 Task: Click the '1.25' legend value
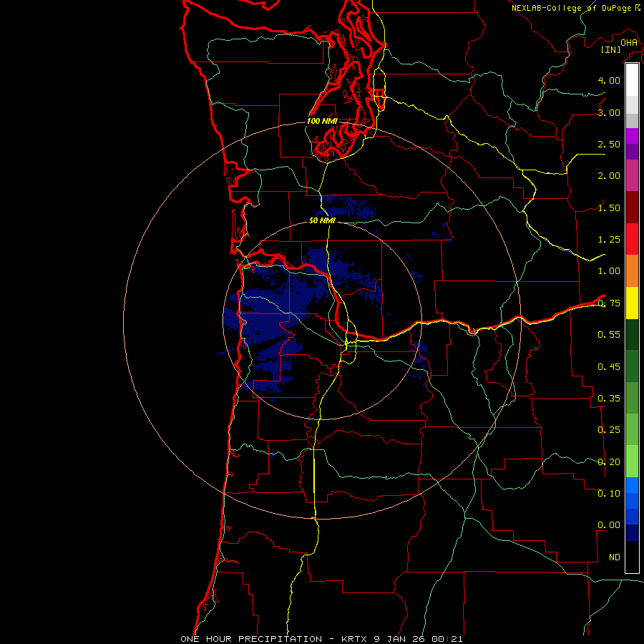609,240
